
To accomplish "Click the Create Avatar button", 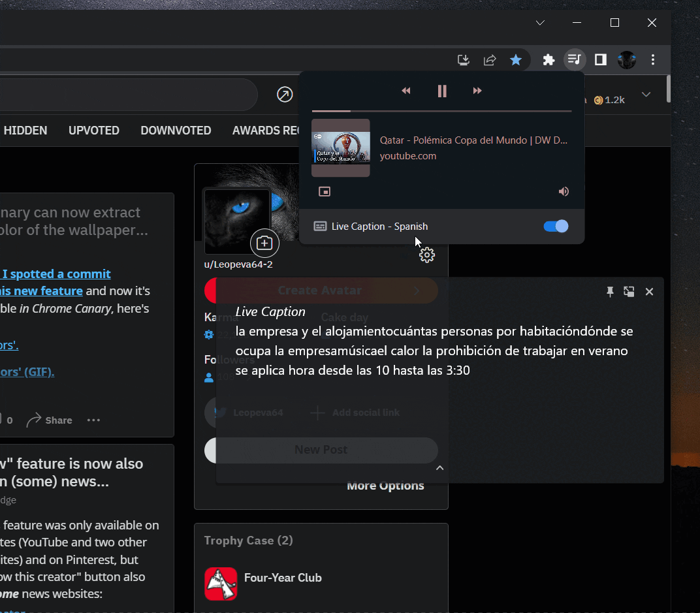I will point(321,291).
